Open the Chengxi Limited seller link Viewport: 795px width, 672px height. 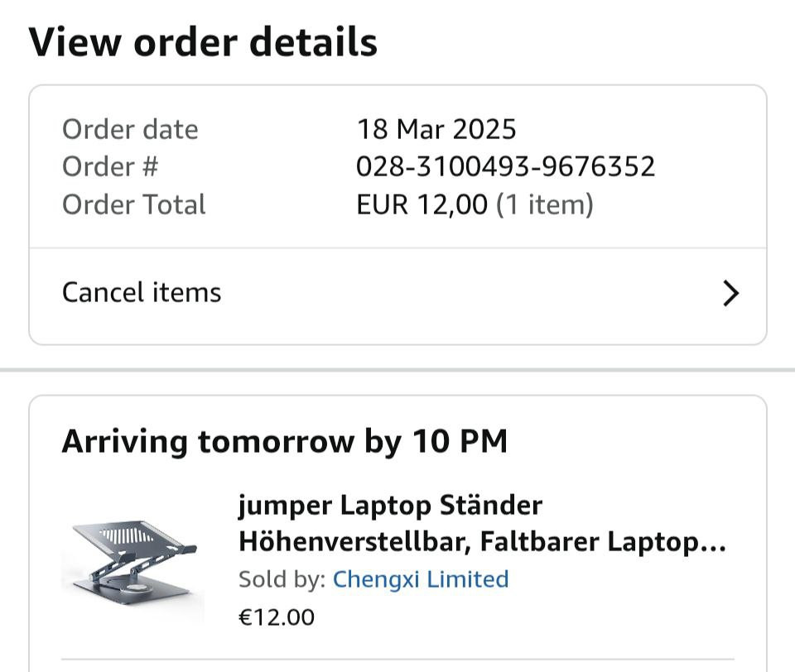(x=421, y=578)
